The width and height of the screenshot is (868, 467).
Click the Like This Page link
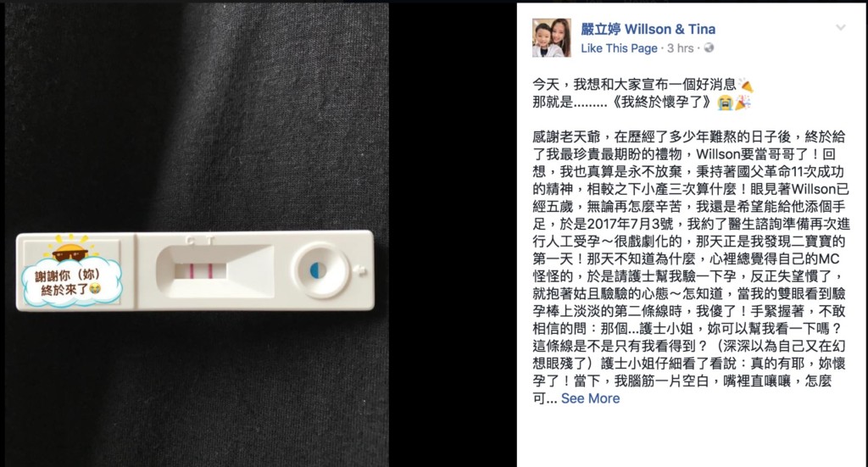pos(619,48)
